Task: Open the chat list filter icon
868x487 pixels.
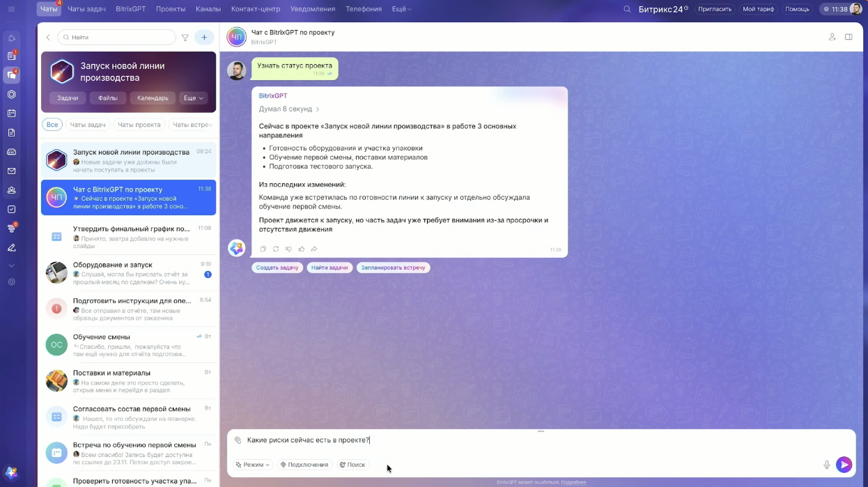Action: [x=185, y=38]
